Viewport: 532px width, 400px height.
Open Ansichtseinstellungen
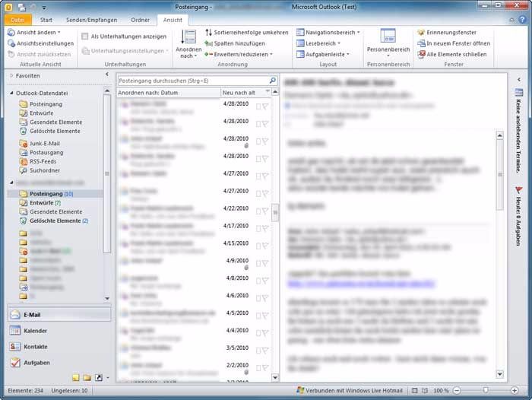(41, 43)
